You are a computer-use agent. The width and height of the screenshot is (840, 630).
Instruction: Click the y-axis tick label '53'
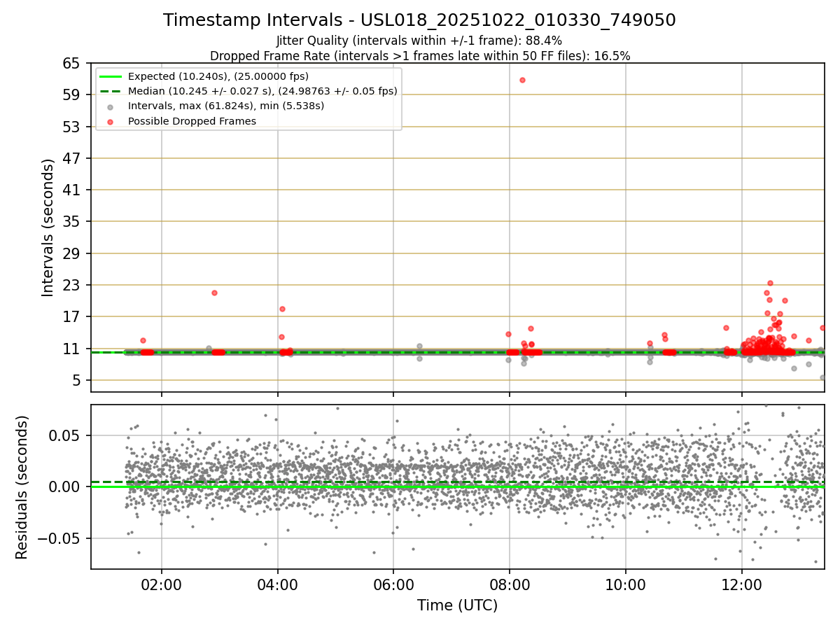[71, 127]
